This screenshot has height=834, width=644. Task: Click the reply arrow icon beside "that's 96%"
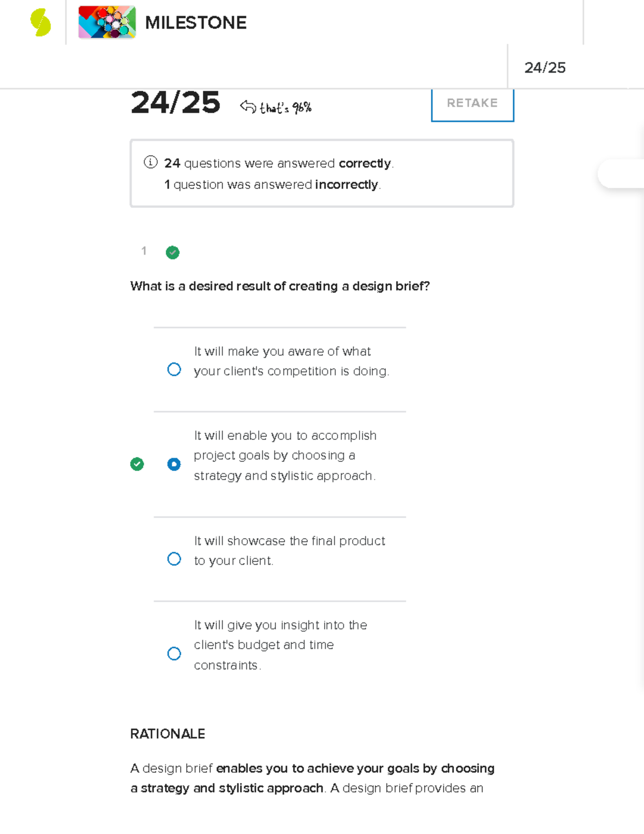pos(248,106)
